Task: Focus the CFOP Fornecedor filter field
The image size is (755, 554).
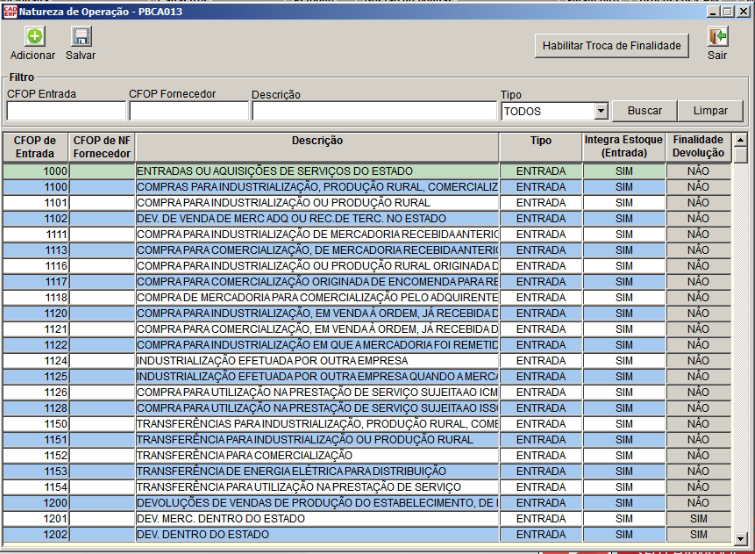Action: [189, 111]
